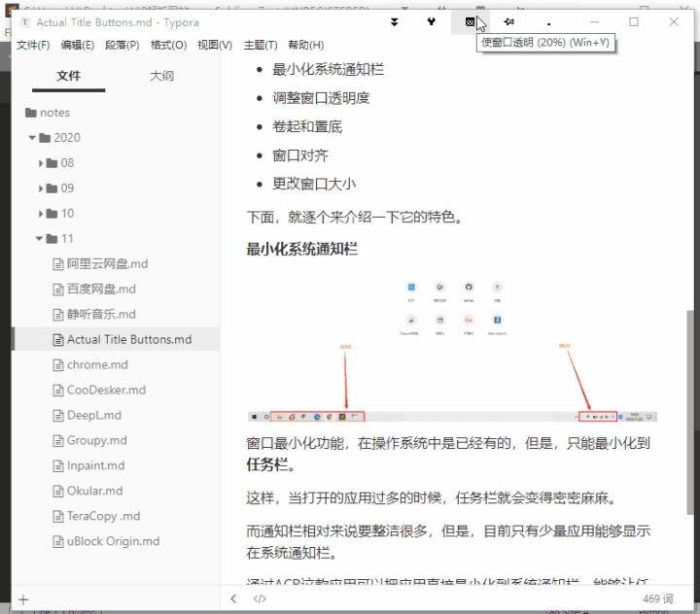Select the notes root folder
700x614 pixels.
tap(48, 113)
